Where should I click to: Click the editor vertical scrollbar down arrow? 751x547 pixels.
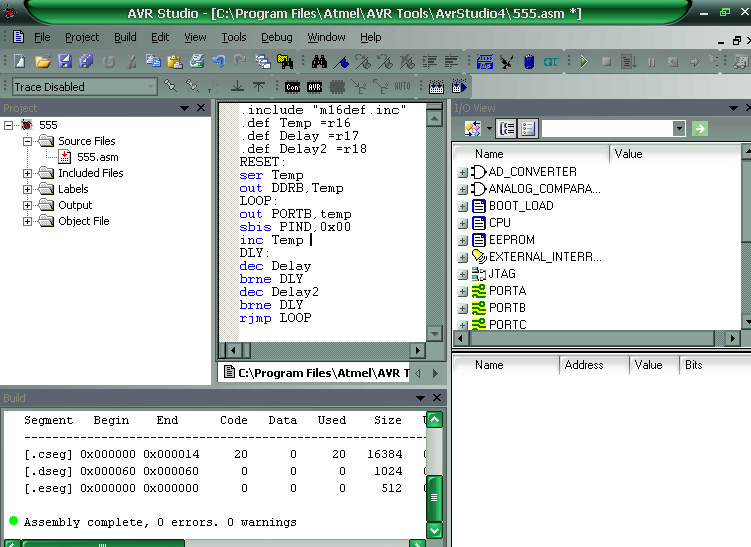coord(434,333)
